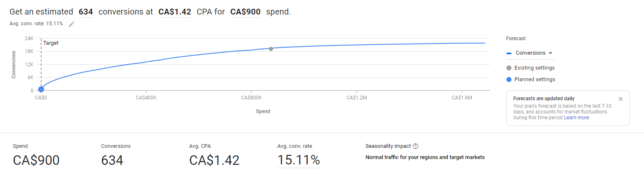Edit the CA$900 spend value
This screenshot has width=644, height=176.
click(245, 12)
